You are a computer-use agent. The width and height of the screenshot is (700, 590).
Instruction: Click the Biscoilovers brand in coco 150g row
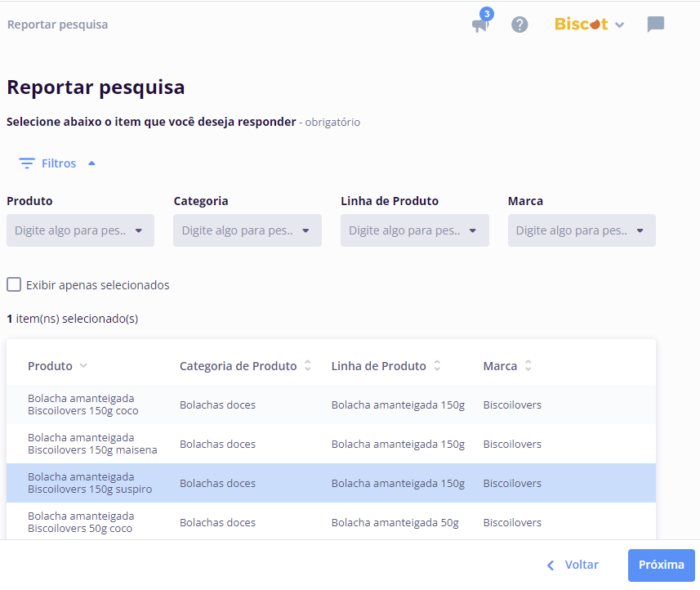tap(512, 405)
